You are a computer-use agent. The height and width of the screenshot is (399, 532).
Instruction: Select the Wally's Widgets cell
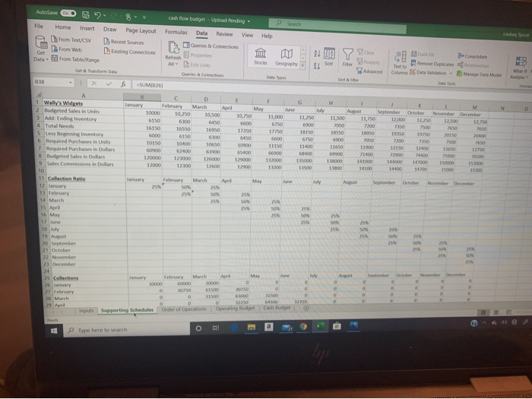(83, 103)
